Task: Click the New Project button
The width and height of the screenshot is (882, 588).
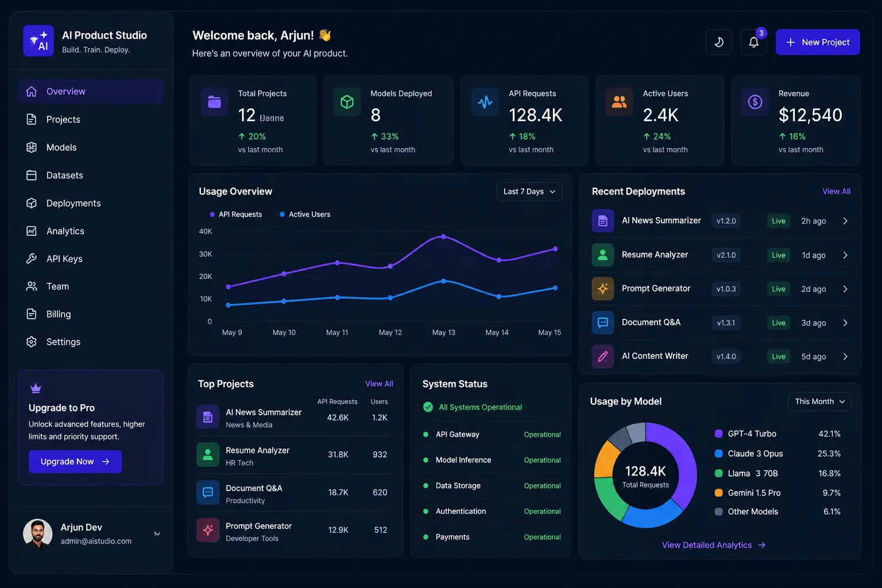Action: click(818, 42)
